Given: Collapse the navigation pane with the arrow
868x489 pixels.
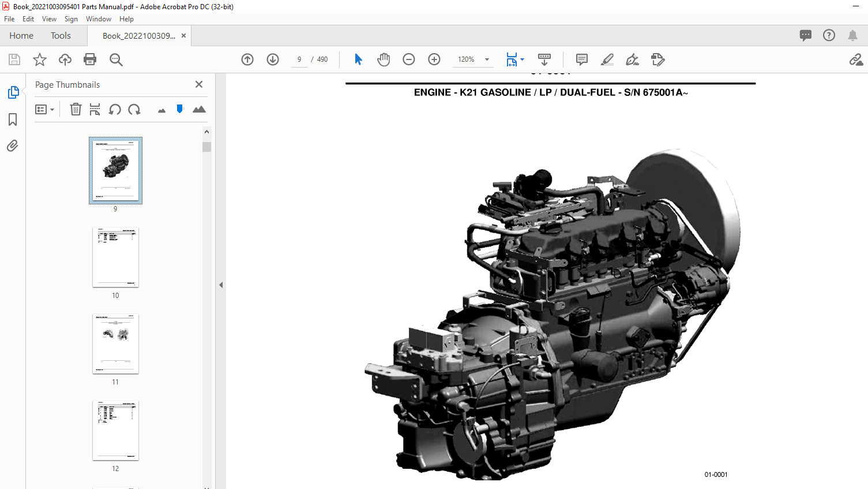Looking at the screenshot, I should click(221, 285).
